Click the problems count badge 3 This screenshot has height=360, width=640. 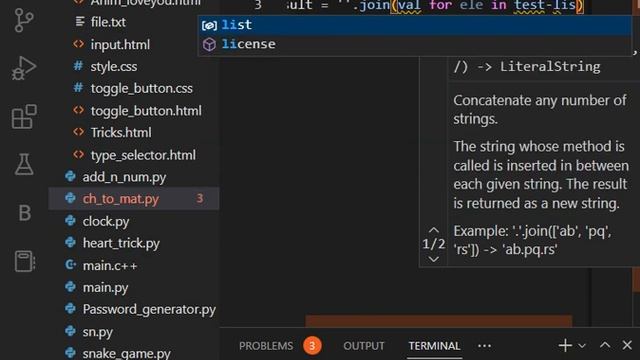312,346
